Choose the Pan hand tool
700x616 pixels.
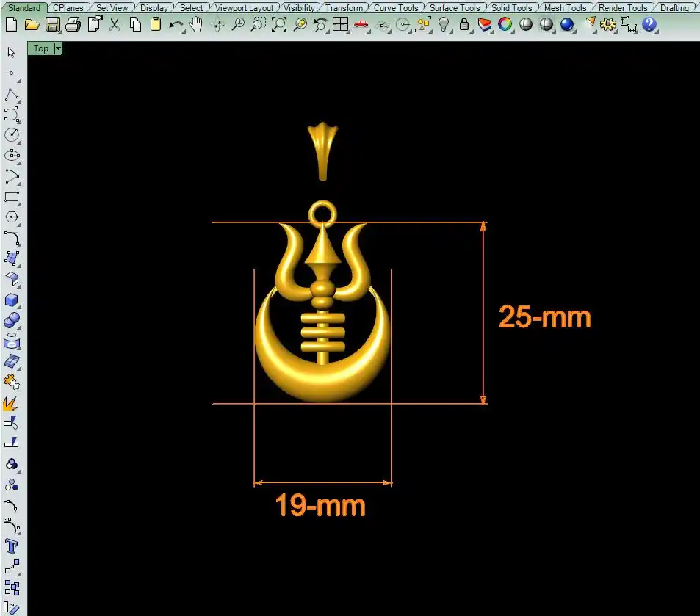pyautogui.click(x=195, y=25)
